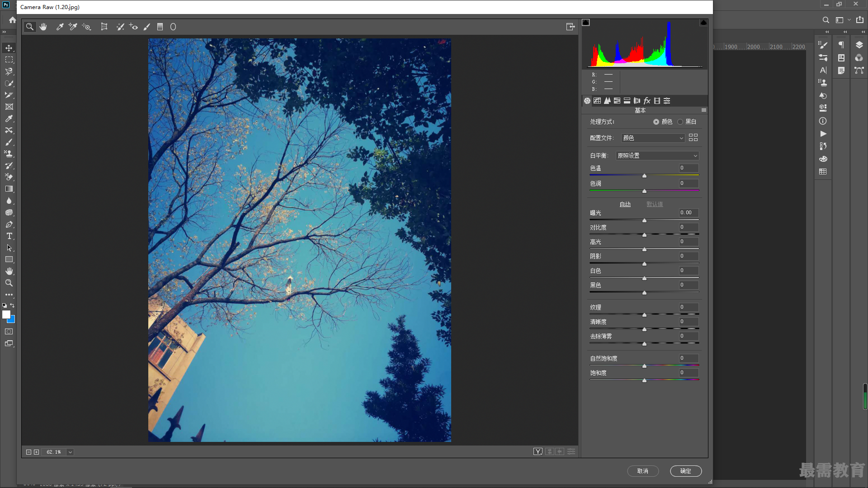
Task: Expand the Photoshop toolbar double arrow
Action: pyautogui.click(x=4, y=32)
